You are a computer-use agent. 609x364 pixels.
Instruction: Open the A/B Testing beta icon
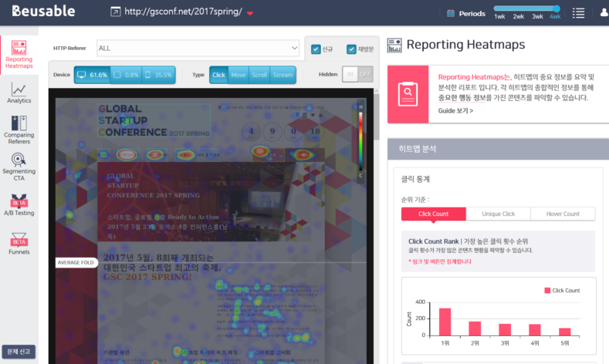coord(19,205)
